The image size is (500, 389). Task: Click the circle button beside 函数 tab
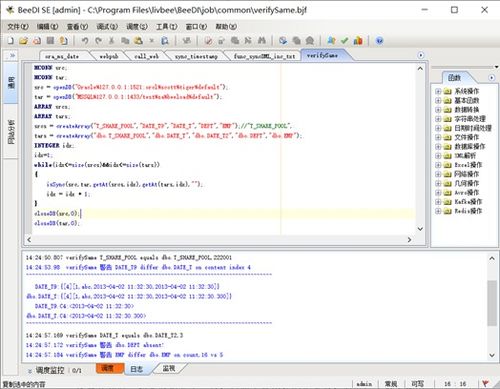[491, 78]
